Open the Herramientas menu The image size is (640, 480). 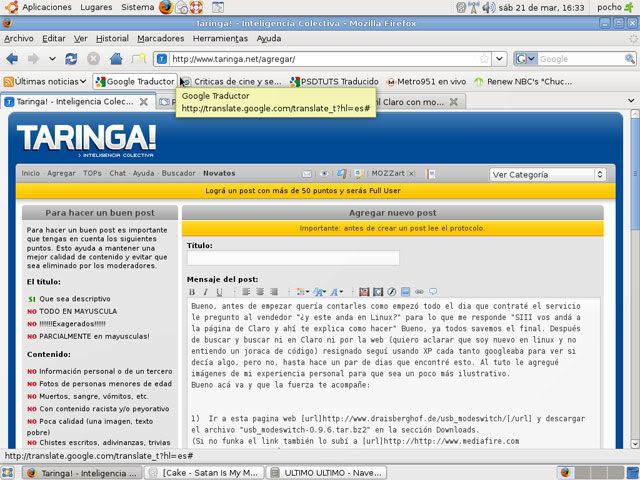220,38
